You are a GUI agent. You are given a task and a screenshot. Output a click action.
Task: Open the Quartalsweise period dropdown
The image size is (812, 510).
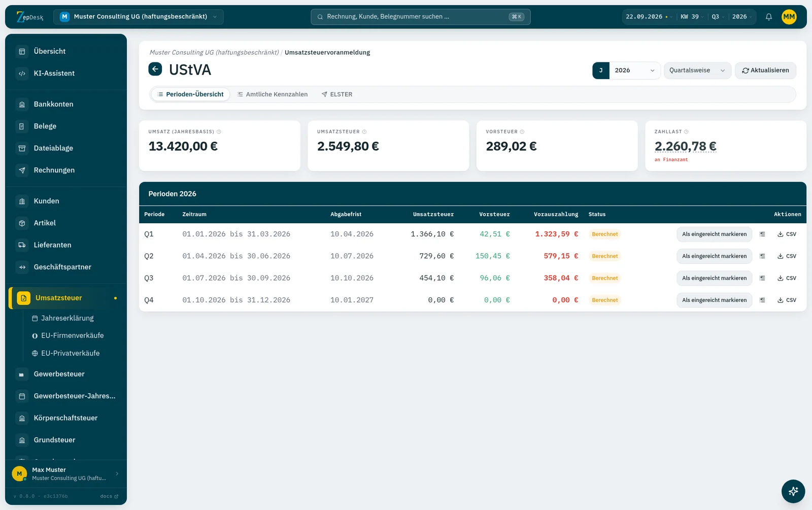coord(697,71)
